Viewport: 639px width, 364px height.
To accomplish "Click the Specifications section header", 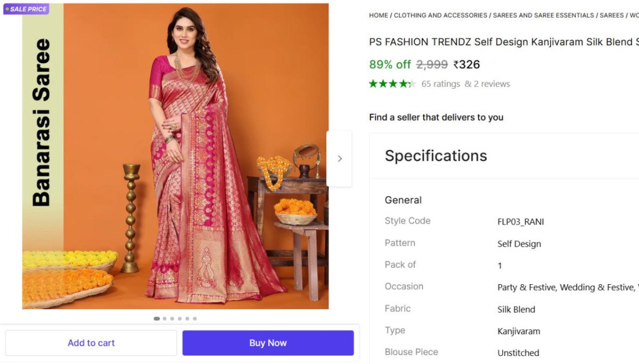I will tap(436, 155).
